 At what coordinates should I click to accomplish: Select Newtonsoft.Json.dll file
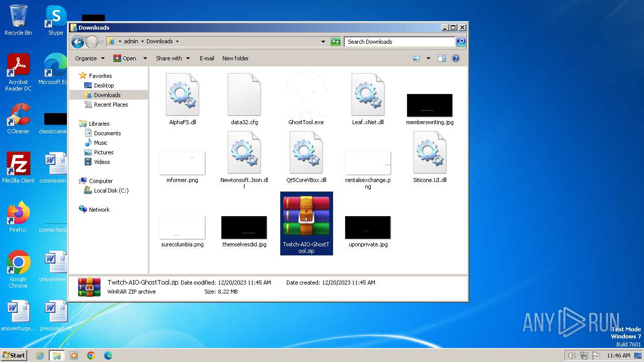point(244,160)
